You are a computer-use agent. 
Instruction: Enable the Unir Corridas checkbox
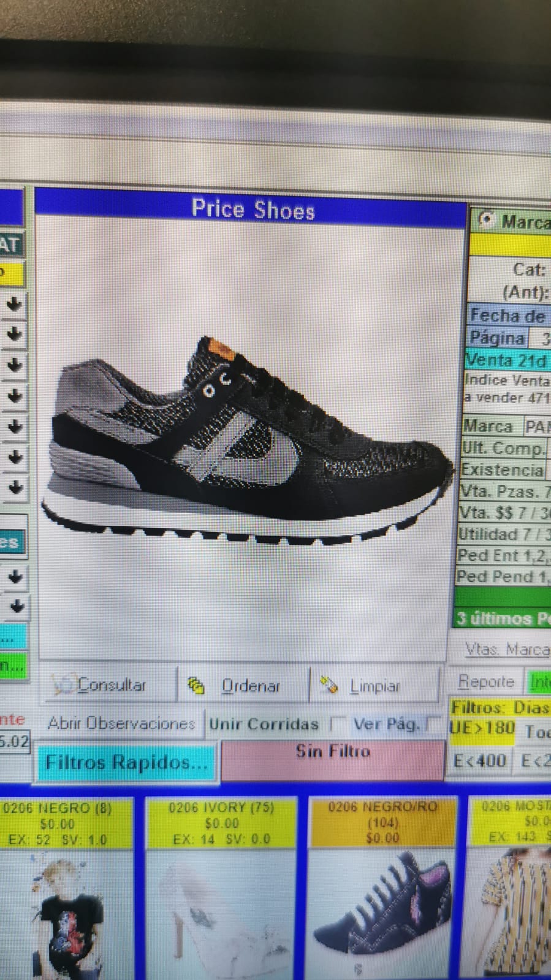(x=336, y=724)
